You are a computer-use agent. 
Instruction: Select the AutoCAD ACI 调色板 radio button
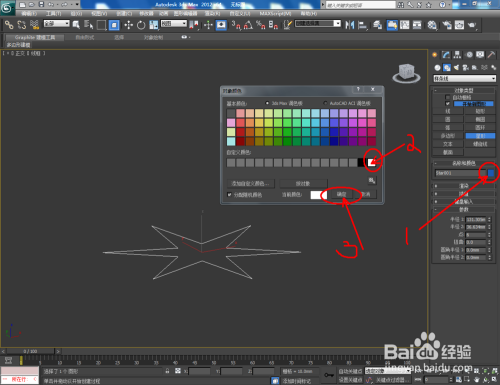[325, 103]
